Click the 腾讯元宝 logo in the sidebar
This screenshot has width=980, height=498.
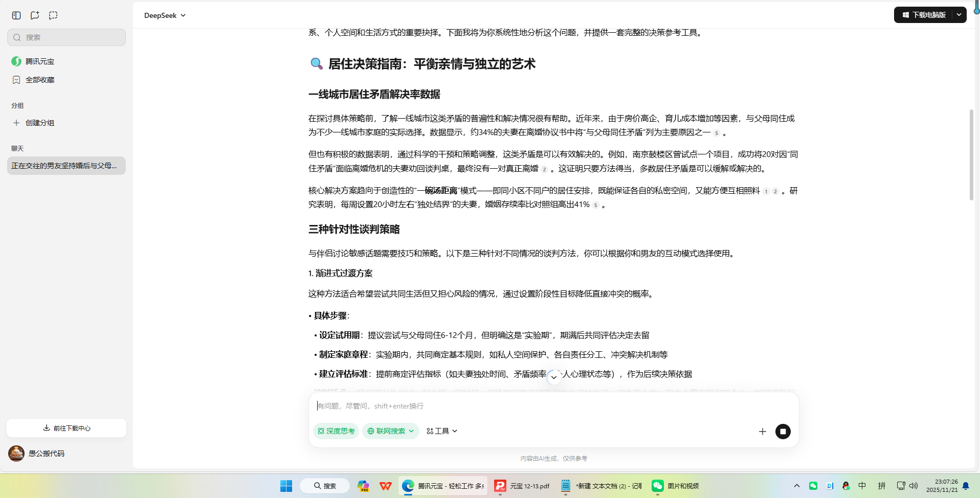[x=16, y=61]
